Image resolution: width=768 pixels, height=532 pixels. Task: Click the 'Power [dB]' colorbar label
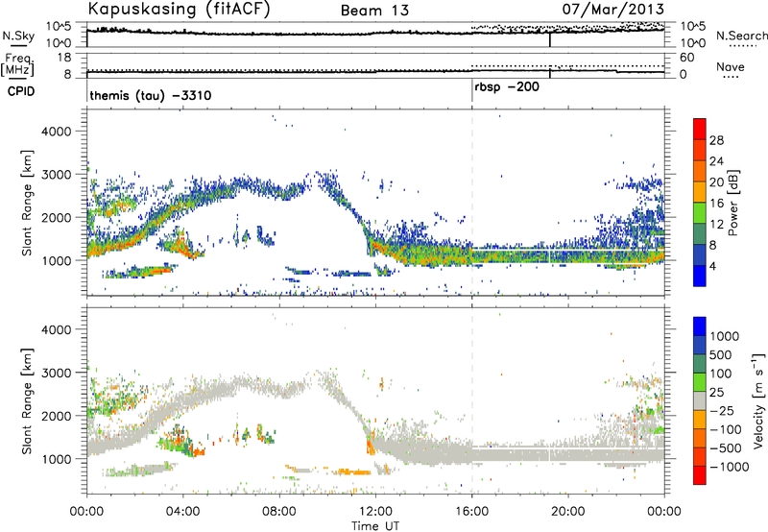pyautogui.click(x=732, y=203)
